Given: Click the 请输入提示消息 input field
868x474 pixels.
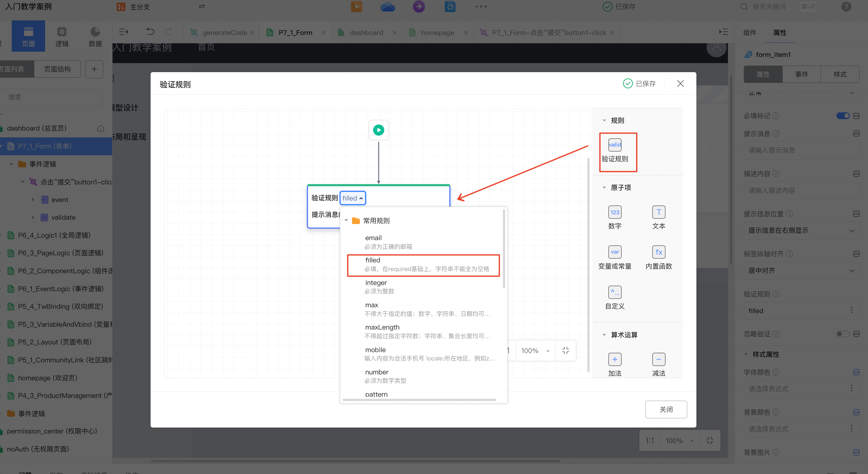Looking at the screenshot, I should pyautogui.click(x=801, y=150).
